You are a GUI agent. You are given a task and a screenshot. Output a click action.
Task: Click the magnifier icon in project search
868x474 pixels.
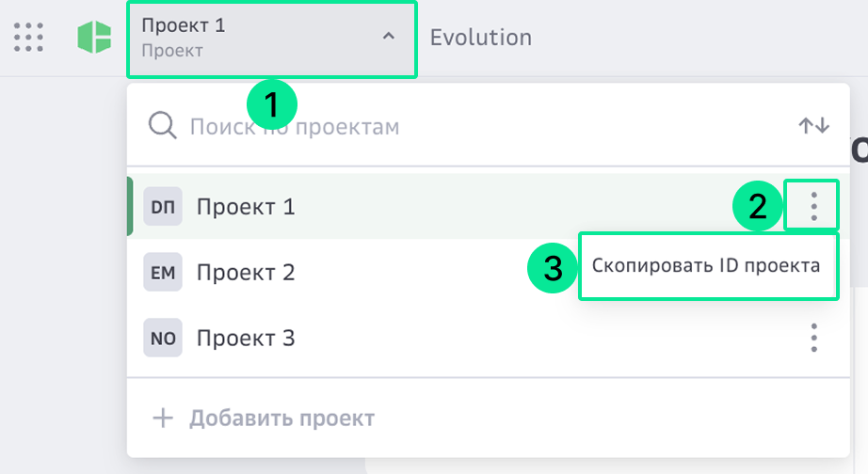point(162,125)
